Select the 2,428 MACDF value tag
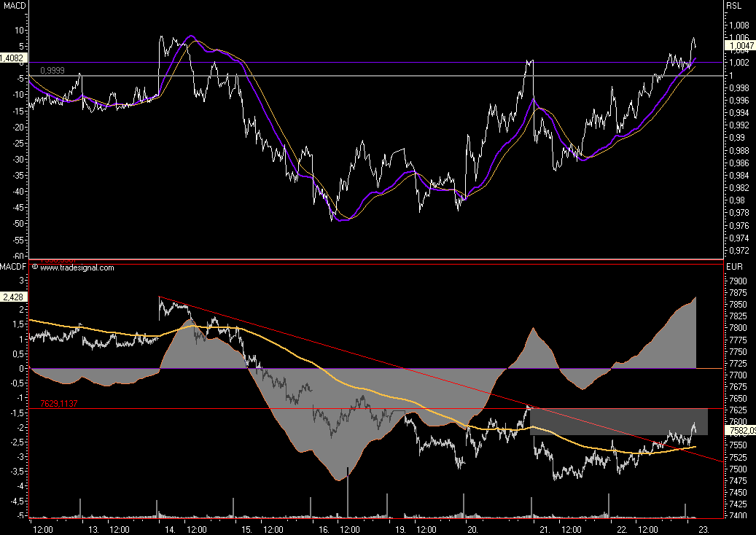756x535 pixels. (x=12, y=297)
